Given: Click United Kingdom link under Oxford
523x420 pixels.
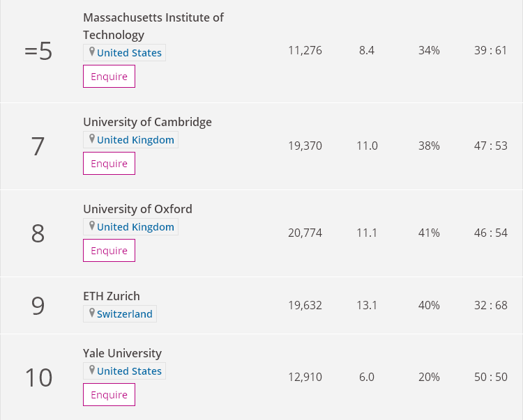Looking at the screenshot, I should 135,227.
